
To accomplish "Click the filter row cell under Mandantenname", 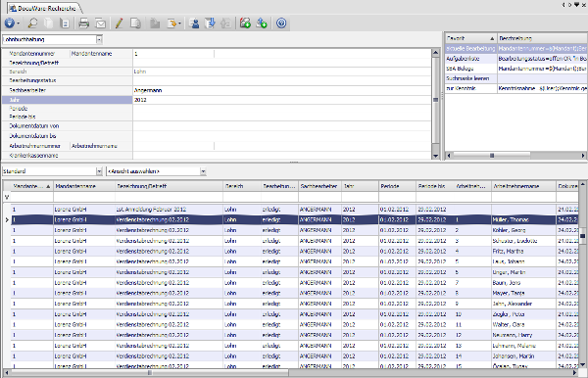I will click(x=84, y=197).
